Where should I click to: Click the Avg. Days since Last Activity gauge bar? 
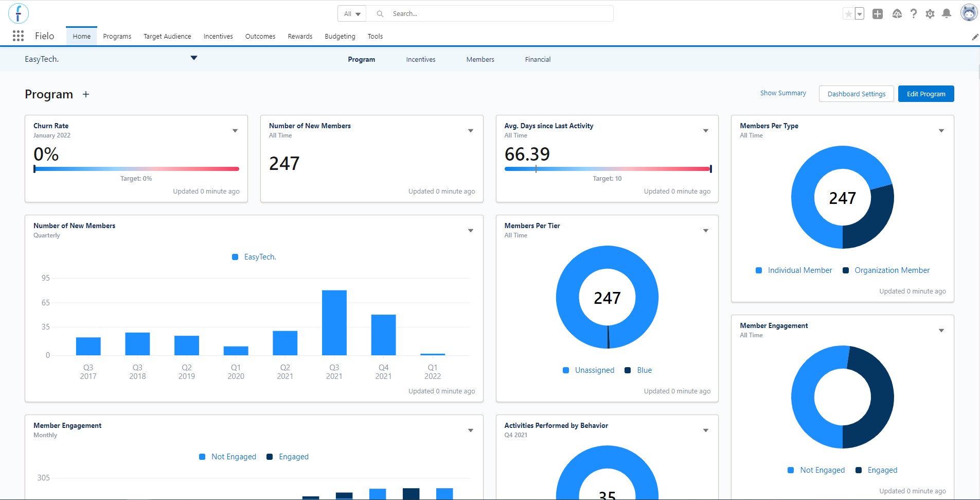point(608,169)
